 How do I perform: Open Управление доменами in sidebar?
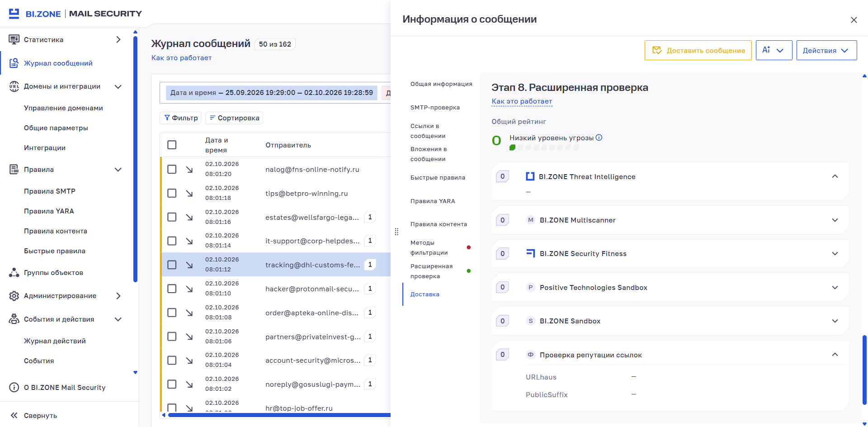coord(63,108)
